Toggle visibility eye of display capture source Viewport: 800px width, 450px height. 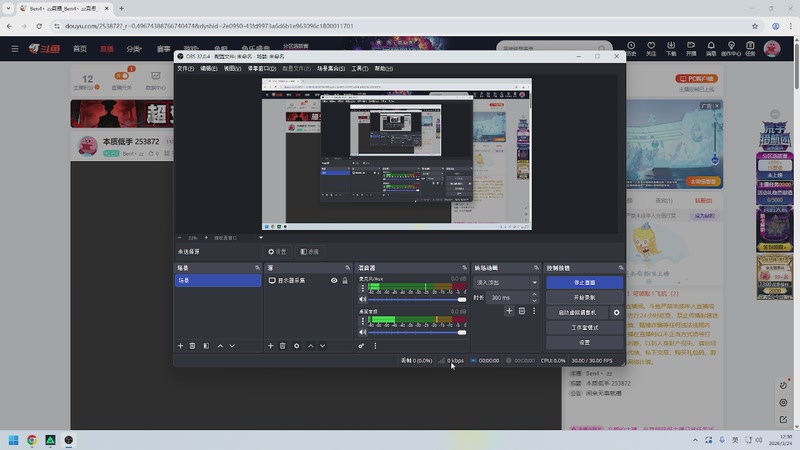tap(334, 281)
